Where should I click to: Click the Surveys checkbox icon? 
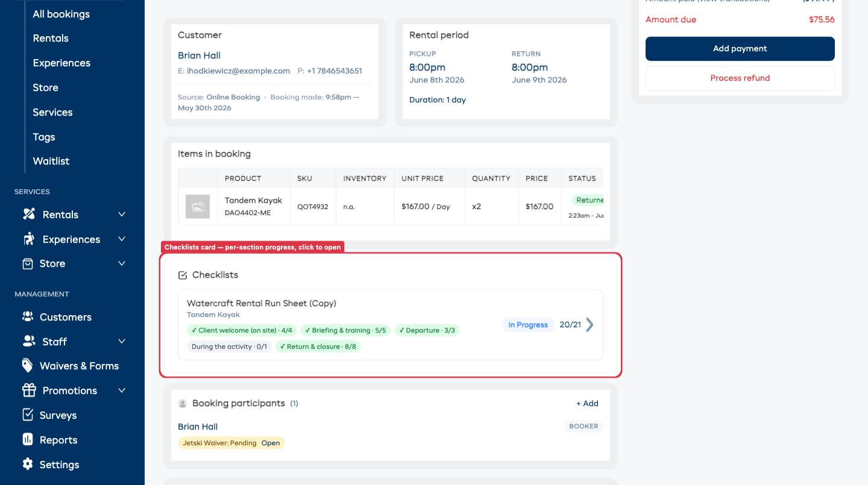coord(28,415)
